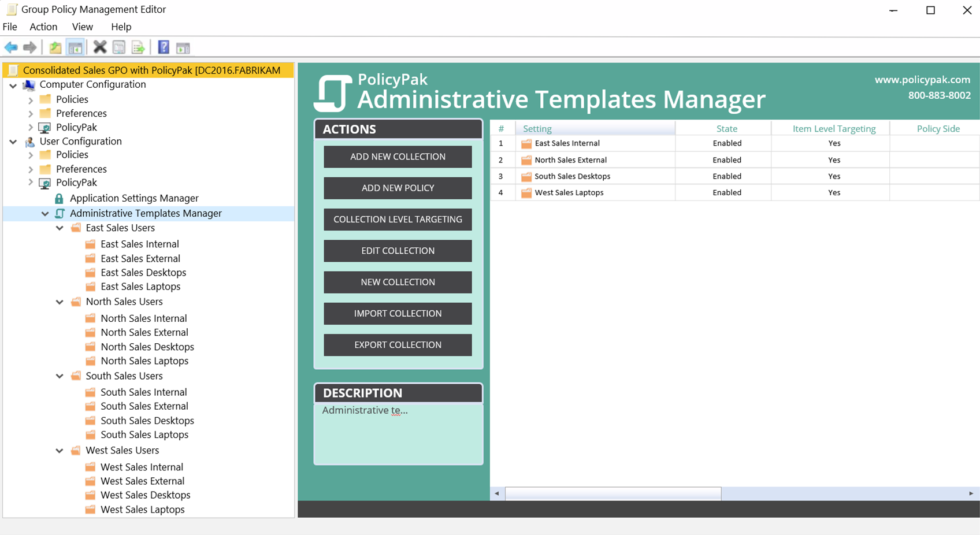Click the scrollbar right arrow
Screen dimensions: 980x535
point(971,493)
